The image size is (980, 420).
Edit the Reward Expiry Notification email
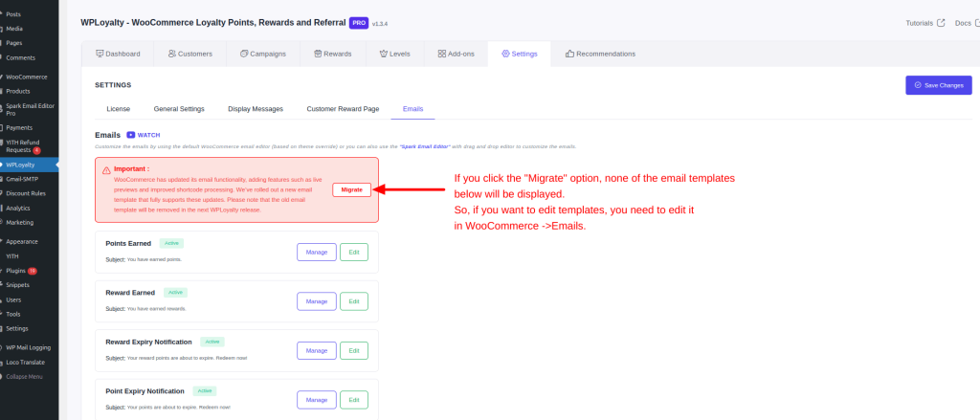click(354, 350)
